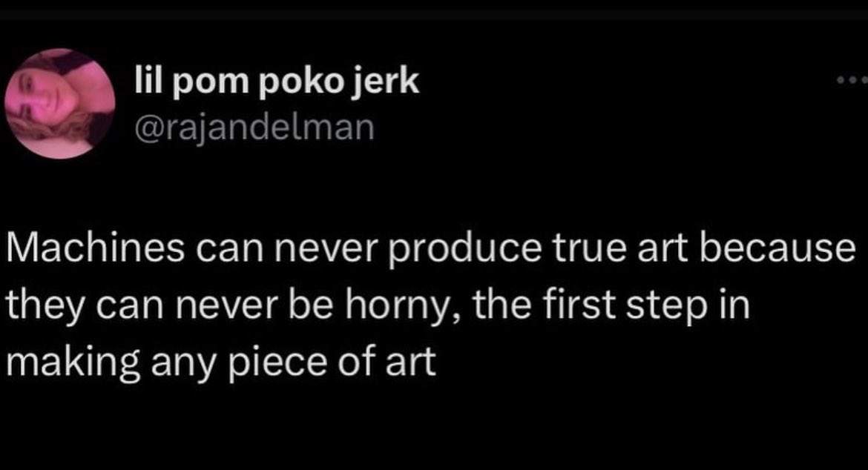This screenshot has height=470, width=868.
Task: Open the pink-tinted profile avatar
Action: [x=60, y=103]
